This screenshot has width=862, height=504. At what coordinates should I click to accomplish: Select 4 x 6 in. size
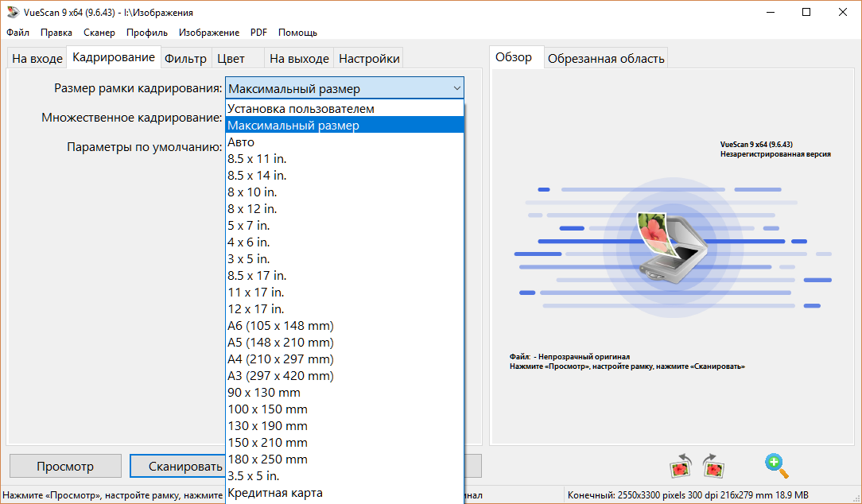click(344, 242)
